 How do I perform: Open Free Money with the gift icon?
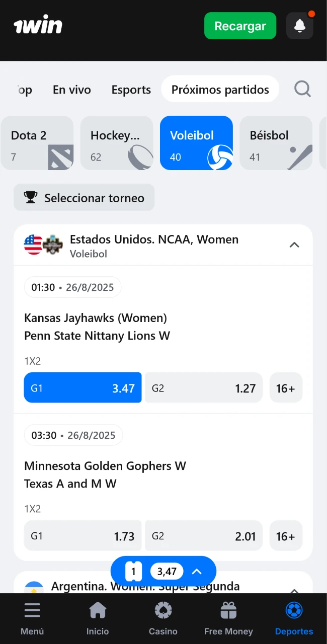click(228, 610)
